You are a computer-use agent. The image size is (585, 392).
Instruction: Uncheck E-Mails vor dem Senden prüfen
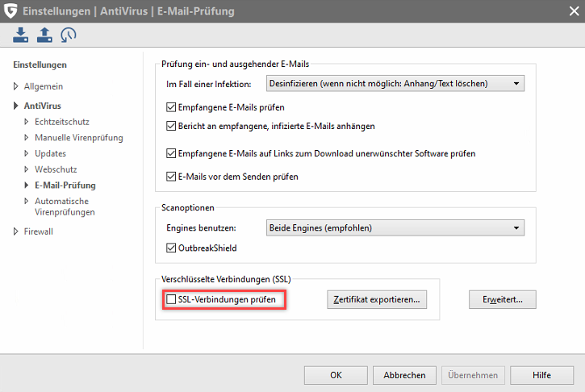coord(171,177)
